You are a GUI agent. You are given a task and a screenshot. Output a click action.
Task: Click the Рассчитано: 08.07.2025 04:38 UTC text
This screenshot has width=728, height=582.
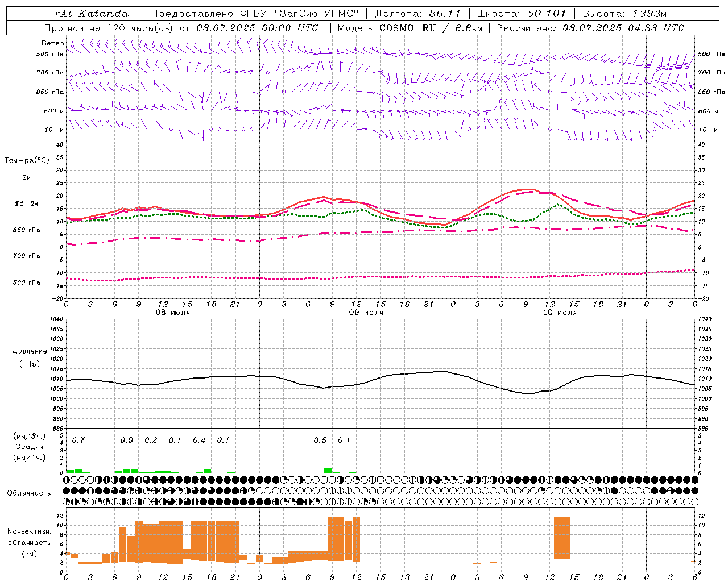pos(590,28)
